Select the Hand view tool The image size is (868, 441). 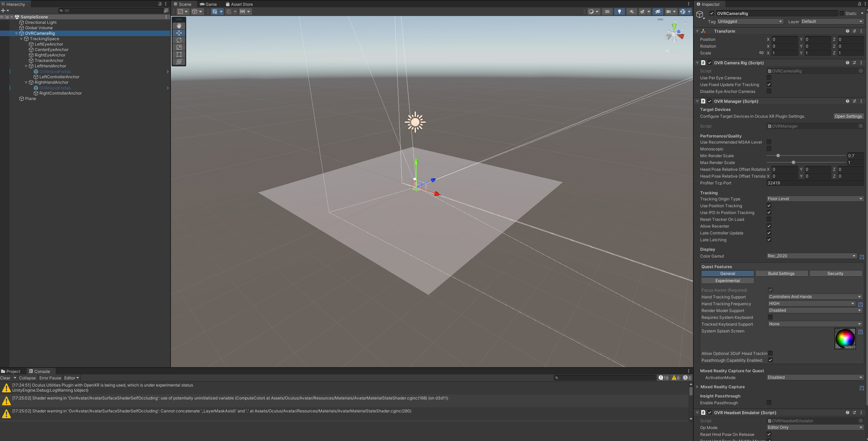click(x=179, y=26)
